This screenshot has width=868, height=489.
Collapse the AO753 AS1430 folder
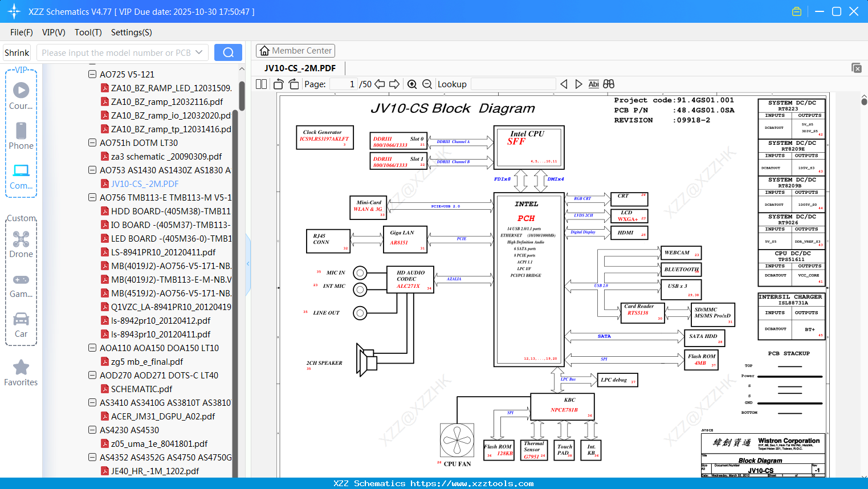coord(92,170)
